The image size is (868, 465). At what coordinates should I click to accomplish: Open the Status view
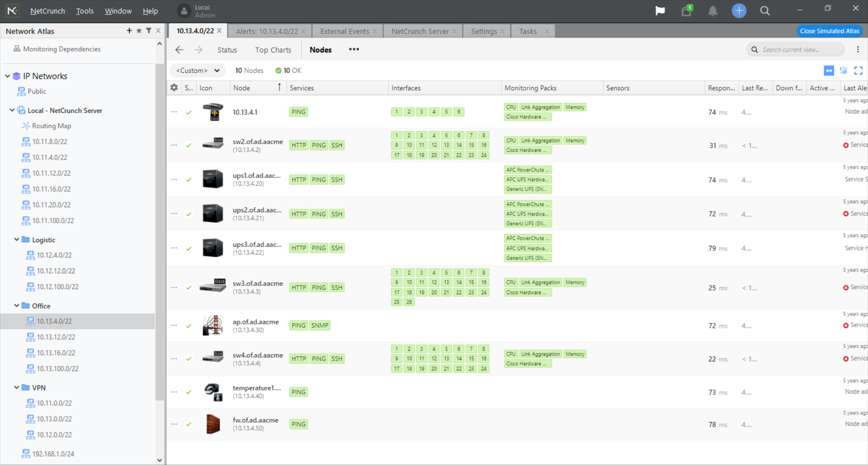227,50
